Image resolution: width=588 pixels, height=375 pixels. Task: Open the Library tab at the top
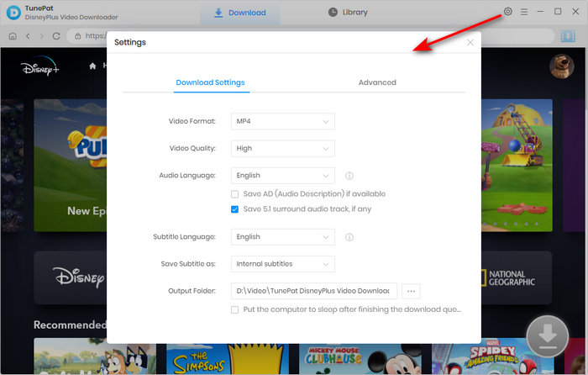pos(348,13)
